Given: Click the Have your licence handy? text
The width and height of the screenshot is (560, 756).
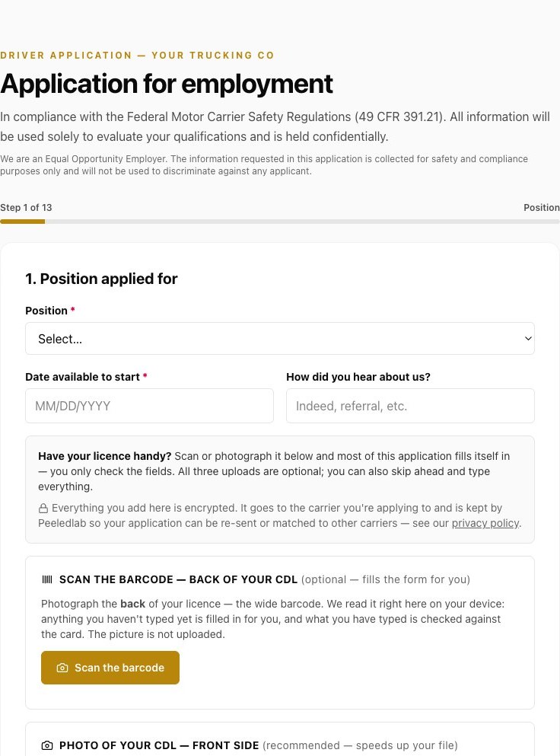Looking at the screenshot, I should (x=104, y=456).
